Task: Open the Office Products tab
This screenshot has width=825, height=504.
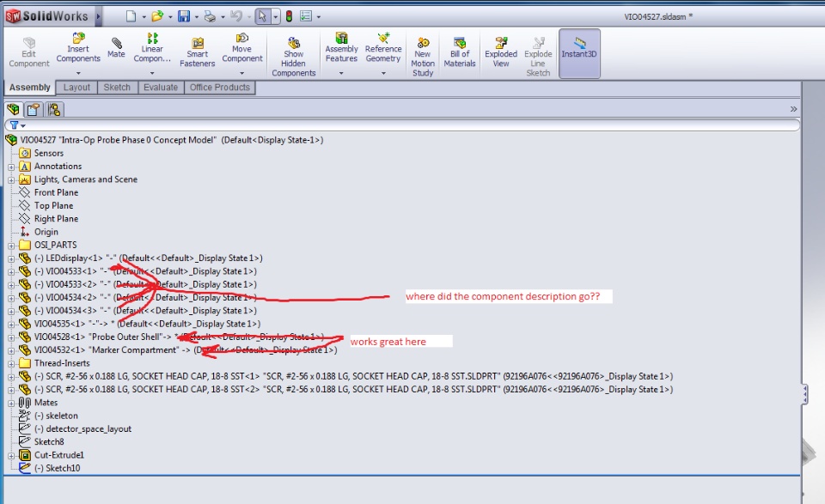Action: (220, 88)
